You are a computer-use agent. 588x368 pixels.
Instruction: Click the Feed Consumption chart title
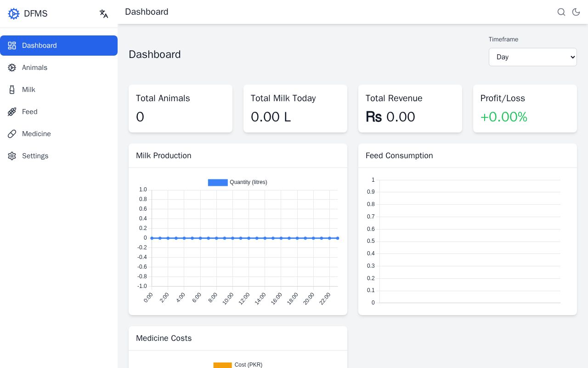click(399, 155)
